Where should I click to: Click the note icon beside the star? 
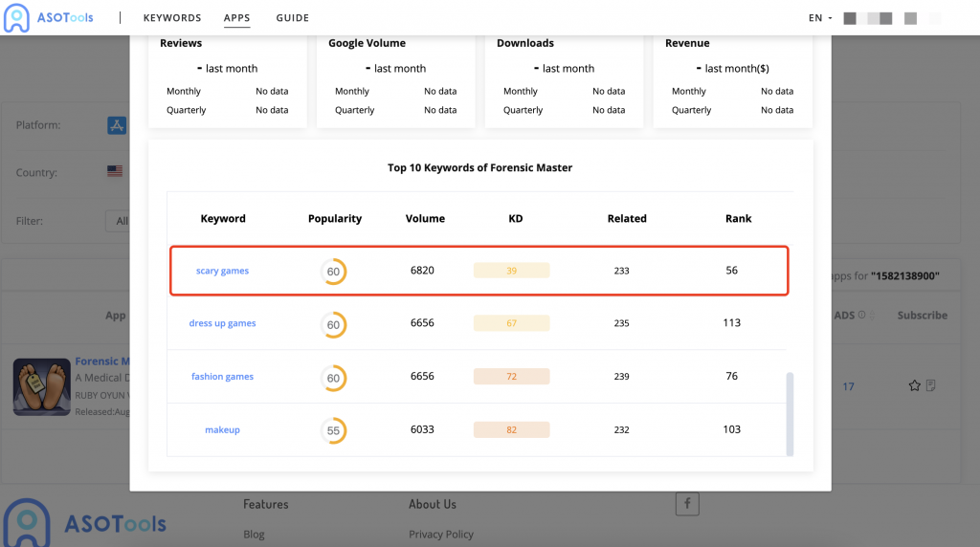point(930,386)
